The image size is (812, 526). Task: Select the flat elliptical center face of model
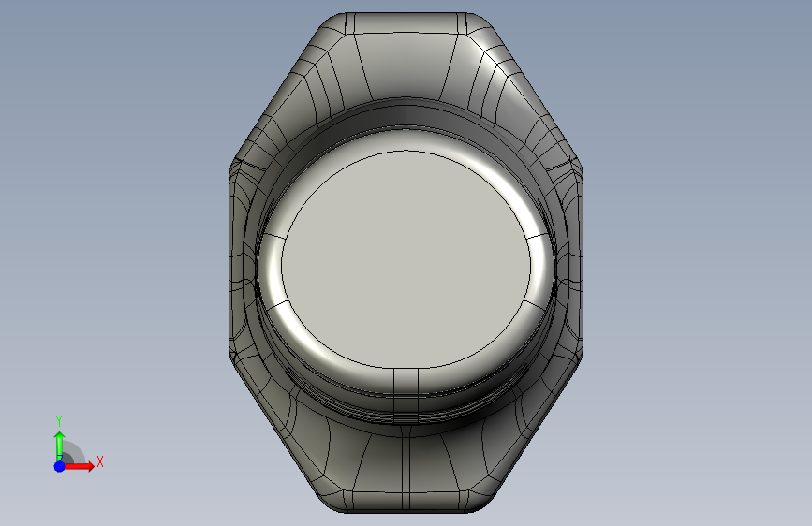pos(406,259)
